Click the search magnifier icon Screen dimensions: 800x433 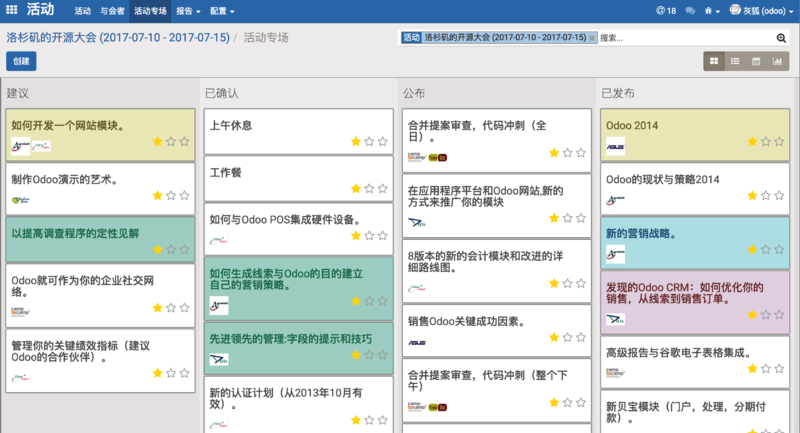pos(781,38)
